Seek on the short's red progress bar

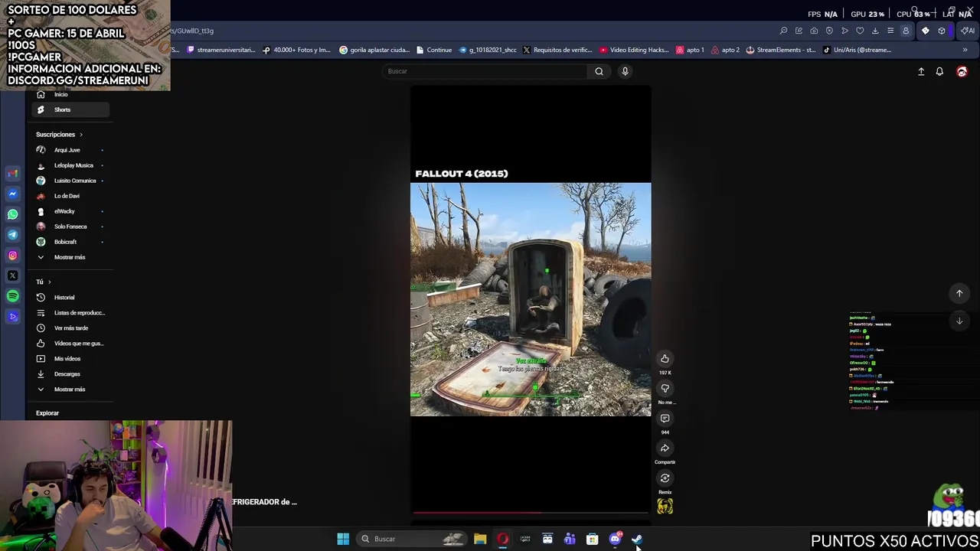(x=531, y=513)
